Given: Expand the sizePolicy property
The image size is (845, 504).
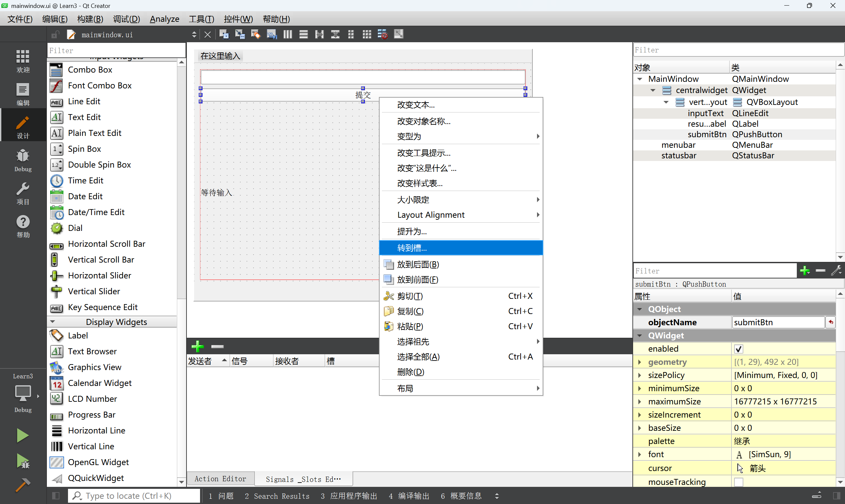Looking at the screenshot, I should click(640, 375).
